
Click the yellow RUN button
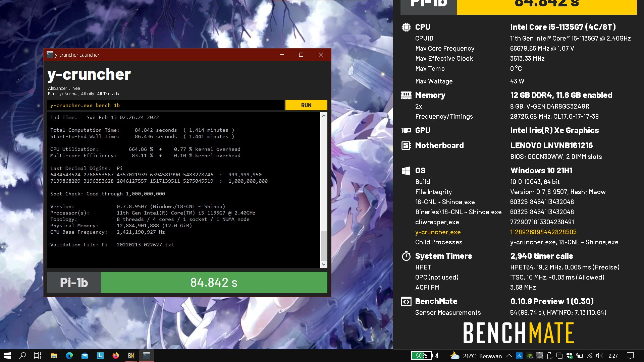[x=306, y=105]
